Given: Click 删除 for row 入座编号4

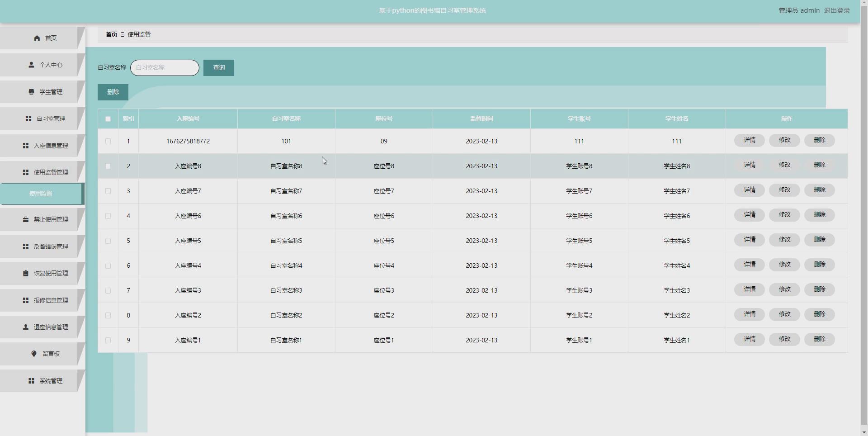Looking at the screenshot, I should pos(820,265).
